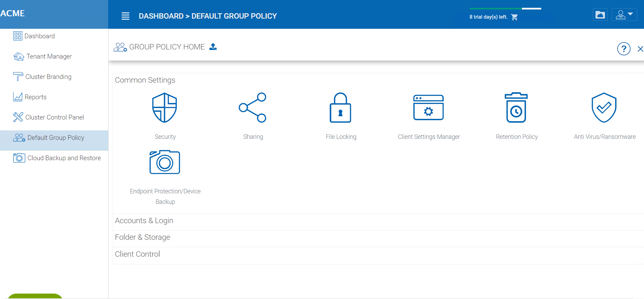
Task: Click the Default Group Policy users icon
Action: pyautogui.click(x=19, y=137)
